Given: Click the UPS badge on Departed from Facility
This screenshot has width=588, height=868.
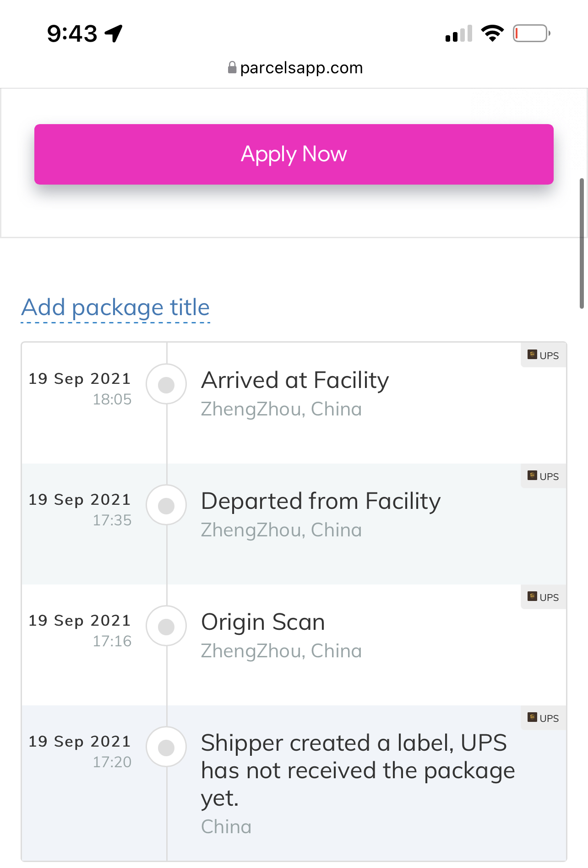Looking at the screenshot, I should pyautogui.click(x=544, y=476).
